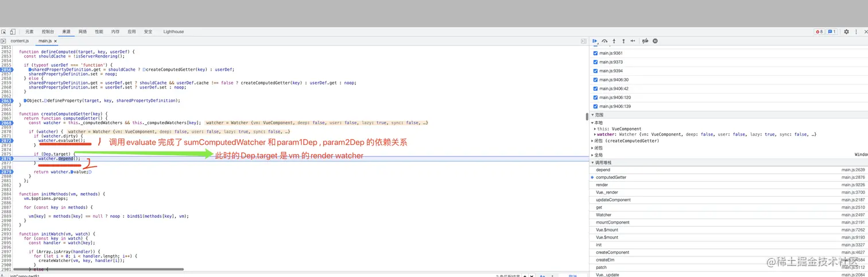Open the messages count badge

[x=832, y=32]
